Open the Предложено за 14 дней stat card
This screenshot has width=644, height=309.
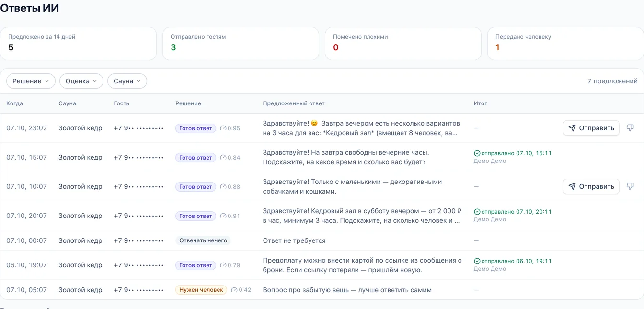coord(78,44)
